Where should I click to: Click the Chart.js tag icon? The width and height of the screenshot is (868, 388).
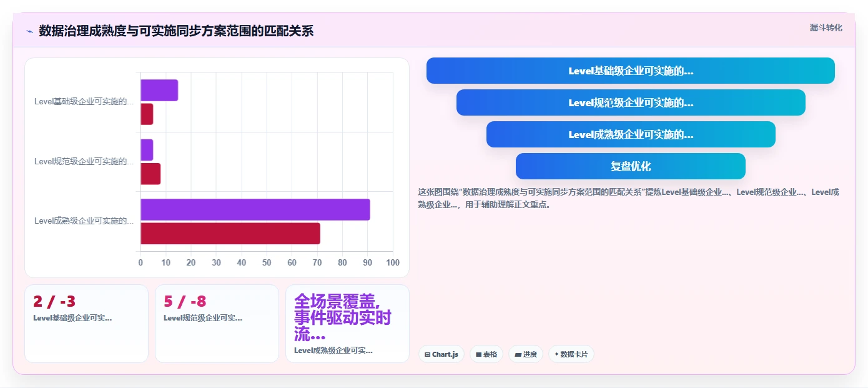click(427, 354)
